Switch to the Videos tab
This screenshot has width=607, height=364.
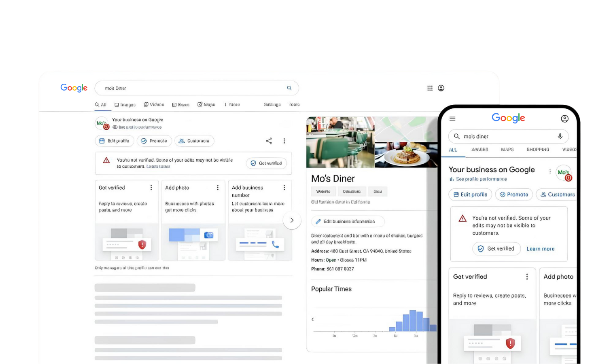pos(154,104)
